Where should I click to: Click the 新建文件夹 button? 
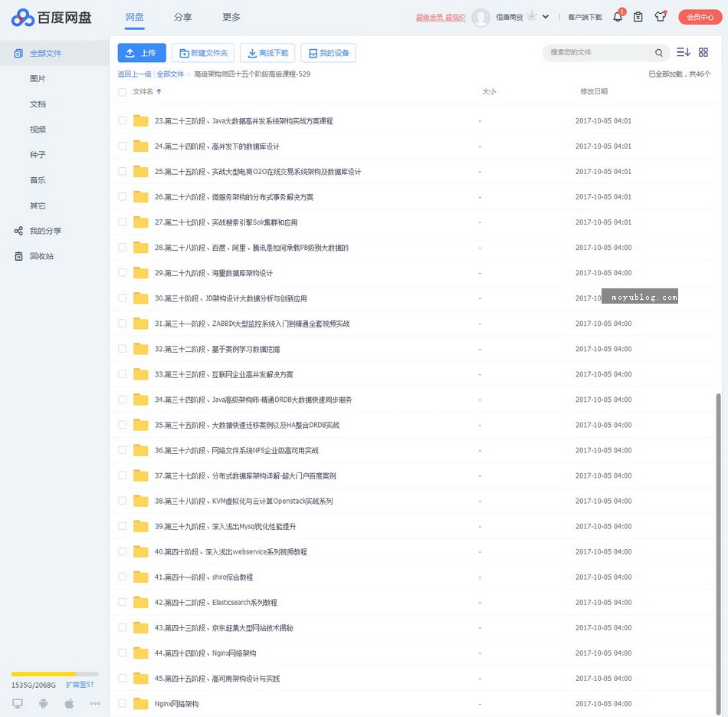[x=203, y=53]
